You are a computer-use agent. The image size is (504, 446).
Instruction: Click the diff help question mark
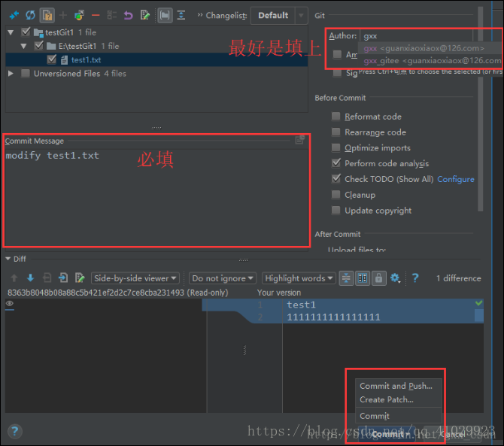[415, 278]
